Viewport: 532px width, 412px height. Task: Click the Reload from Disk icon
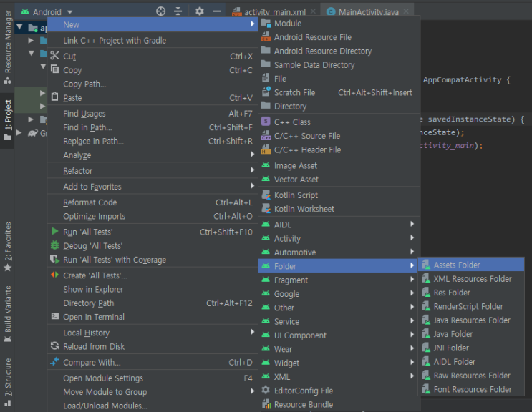click(x=55, y=346)
